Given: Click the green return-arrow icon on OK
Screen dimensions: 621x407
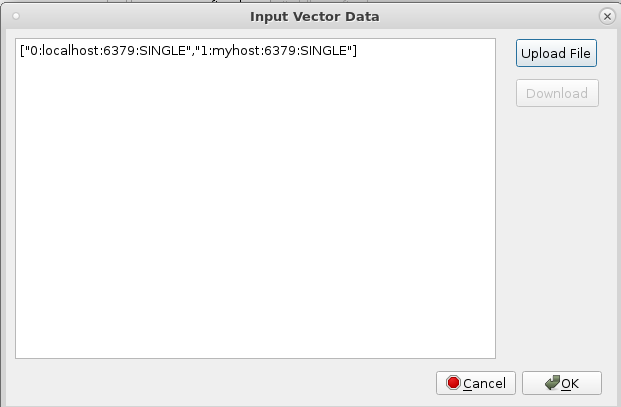Looking at the screenshot, I should point(552,383).
